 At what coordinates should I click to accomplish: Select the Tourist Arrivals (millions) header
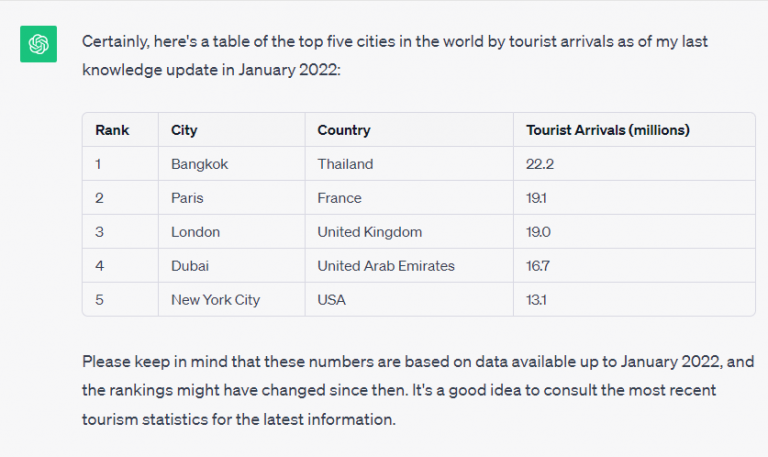(x=608, y=130)
